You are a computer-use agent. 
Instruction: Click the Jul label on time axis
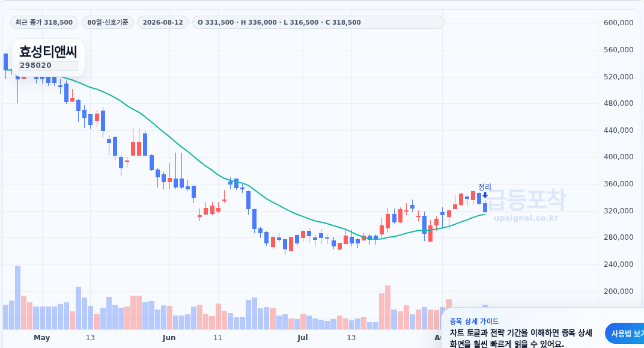[x=302, y=338]
